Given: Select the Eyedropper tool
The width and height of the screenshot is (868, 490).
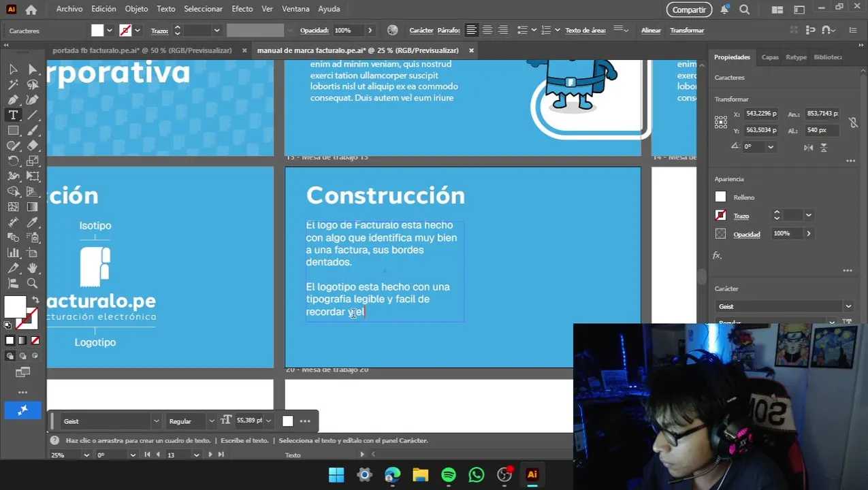Looking at the screenshot, I should (33, 223).
